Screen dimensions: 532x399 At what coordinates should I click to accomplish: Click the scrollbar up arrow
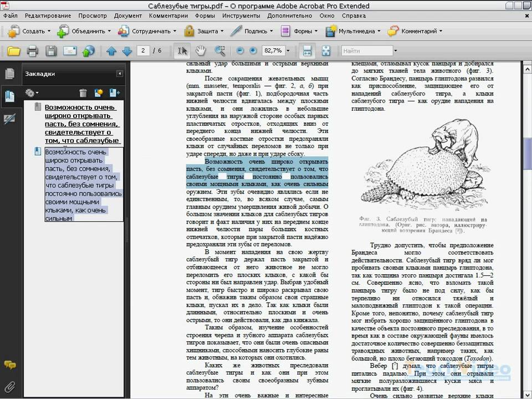(x=528, y=69)
